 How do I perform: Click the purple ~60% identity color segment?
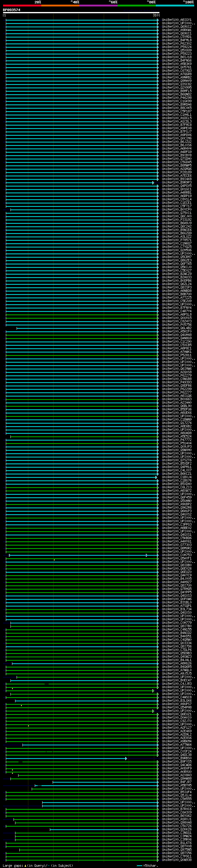coord(98,6)
